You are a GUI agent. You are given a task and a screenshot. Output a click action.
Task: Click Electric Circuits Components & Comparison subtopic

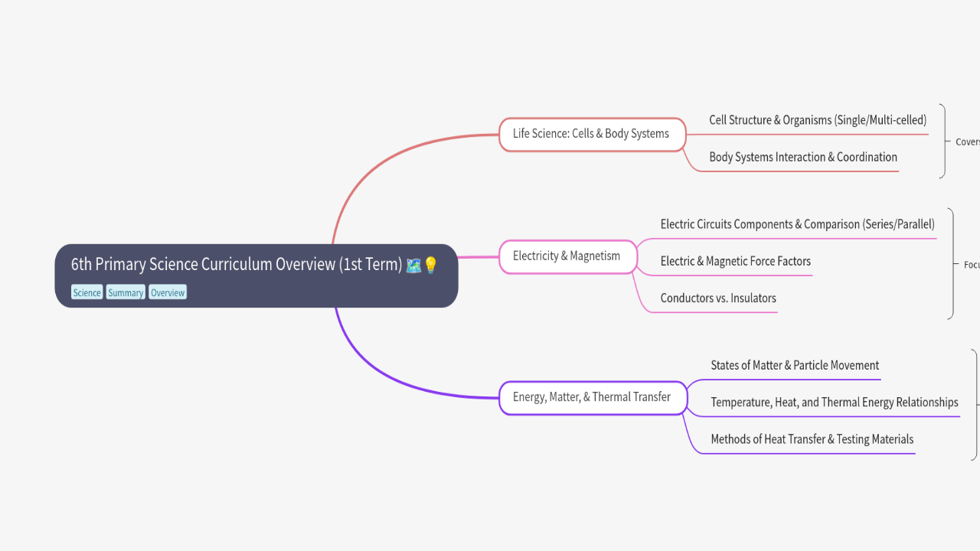point(797,224)
